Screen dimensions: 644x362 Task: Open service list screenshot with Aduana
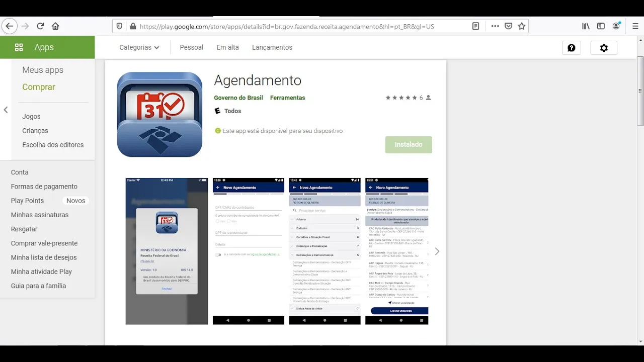[325, 251]
